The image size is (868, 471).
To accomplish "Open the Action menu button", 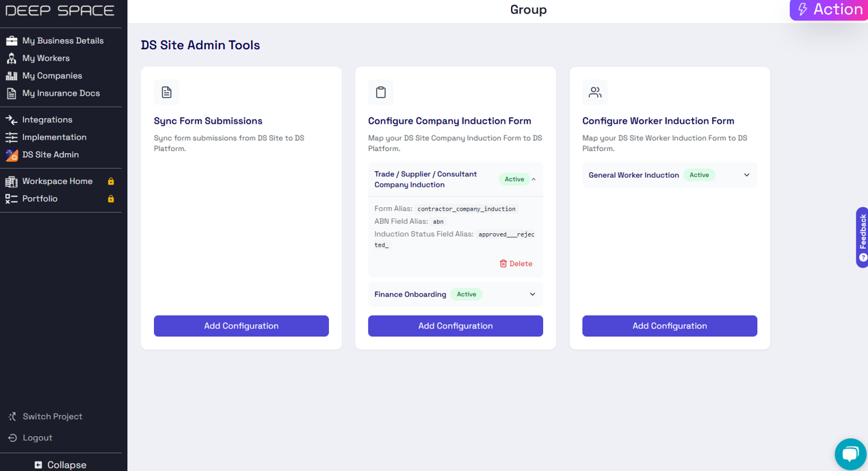I will (x=829, y=10).
